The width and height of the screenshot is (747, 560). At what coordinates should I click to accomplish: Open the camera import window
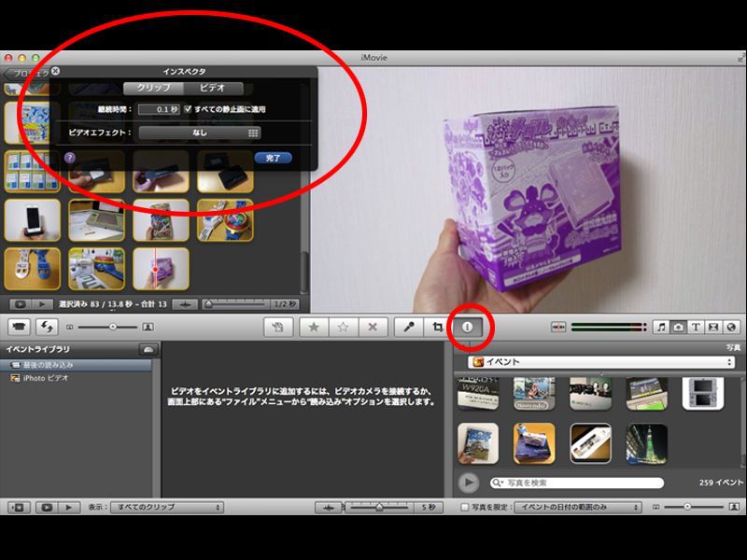(x=19, y=328)
